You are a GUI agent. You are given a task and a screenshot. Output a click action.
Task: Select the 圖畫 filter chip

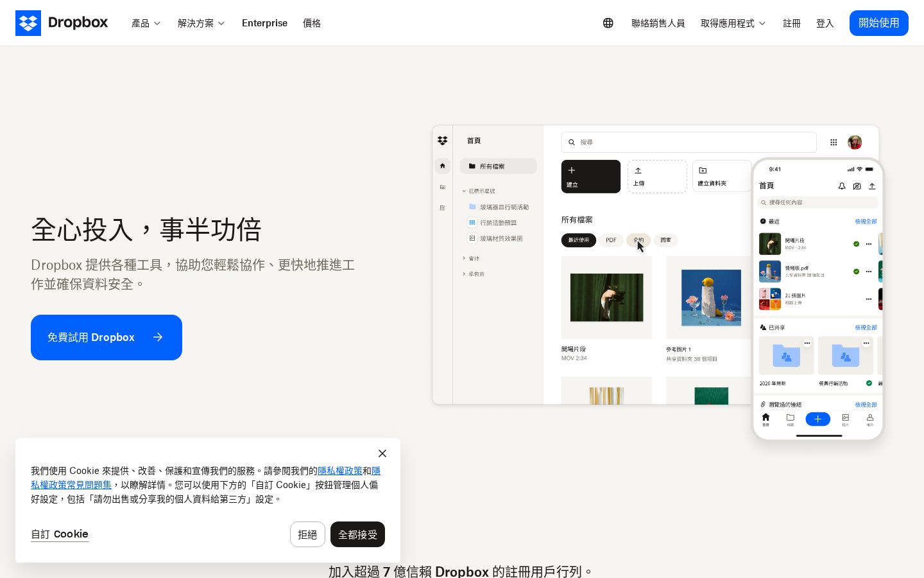tap(665, 240)
